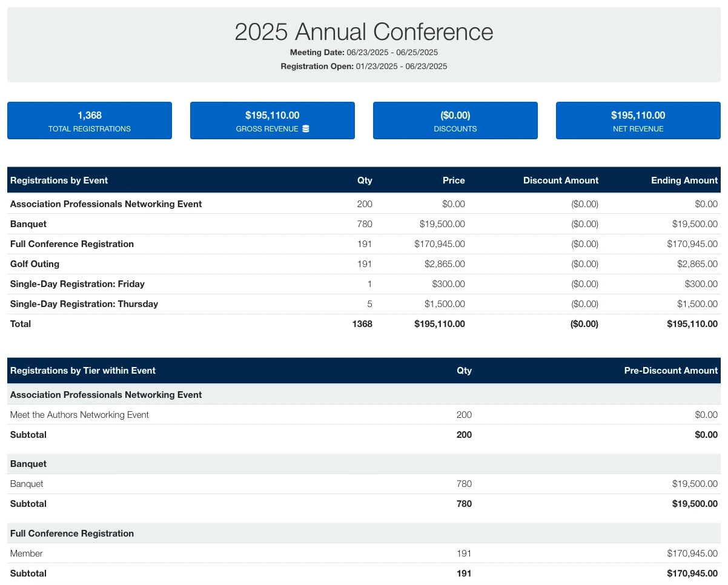This screenshot has width=728, height=585.
Task: Select the TOTAL REGISTRATIONS summary card
Action: click(90, 121)
